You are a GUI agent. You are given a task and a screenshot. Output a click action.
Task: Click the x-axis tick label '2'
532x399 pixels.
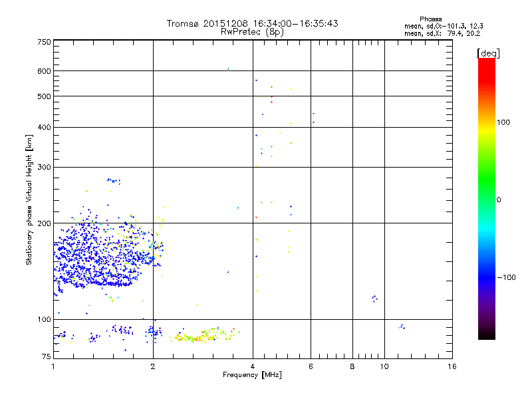(x=153, y=366)
